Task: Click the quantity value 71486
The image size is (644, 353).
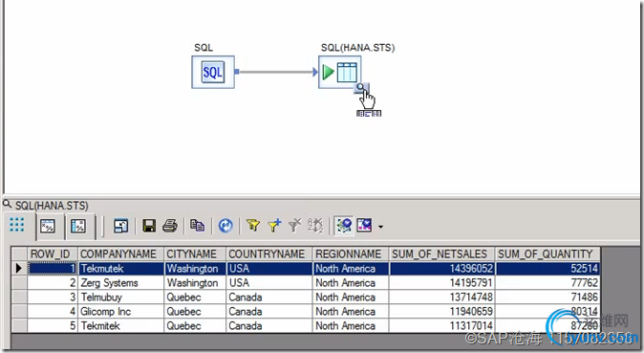Action: click(x=547, y=298)
